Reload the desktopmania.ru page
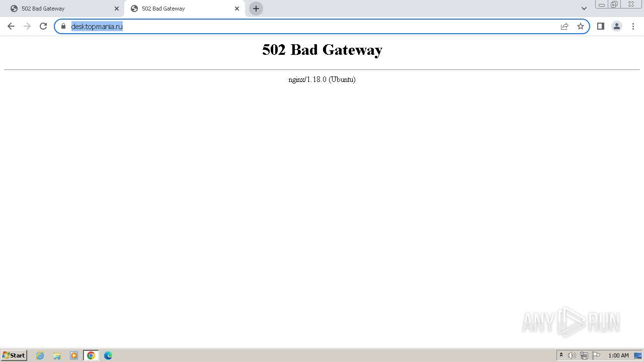The height and width of the screenshot is (362, 644). click(43, 26)
